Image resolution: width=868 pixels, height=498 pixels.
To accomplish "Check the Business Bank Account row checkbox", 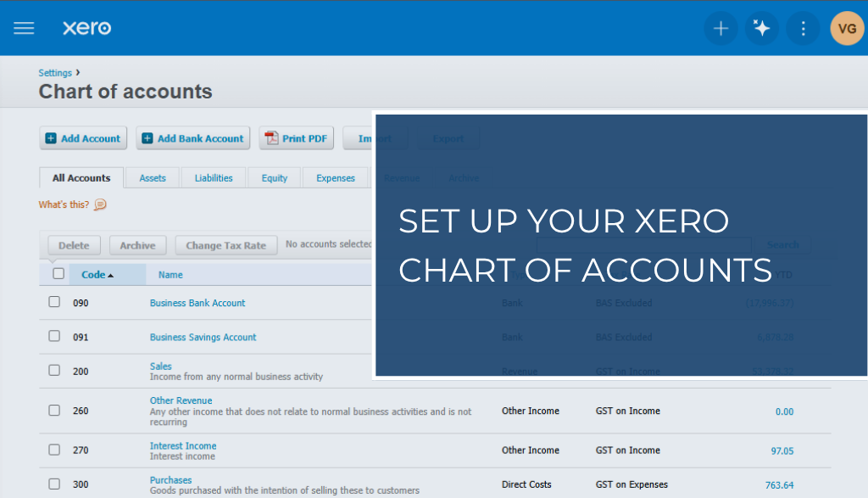I will 53,301.
